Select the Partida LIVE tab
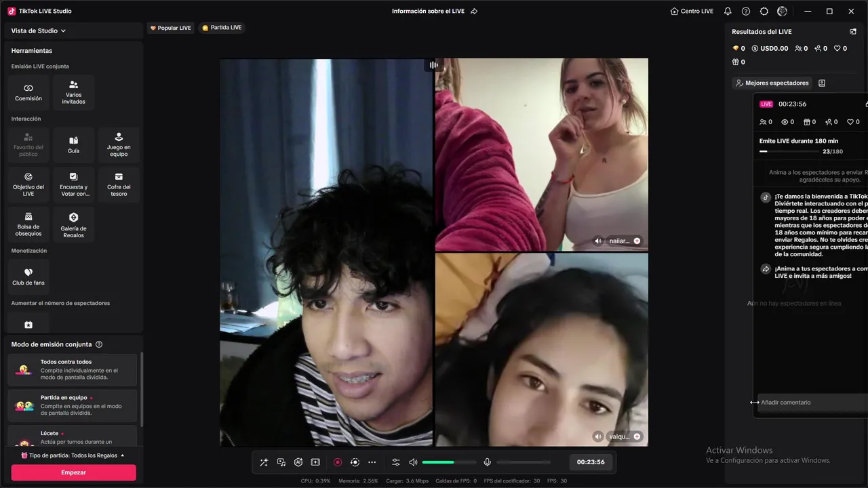 [222, 28]
